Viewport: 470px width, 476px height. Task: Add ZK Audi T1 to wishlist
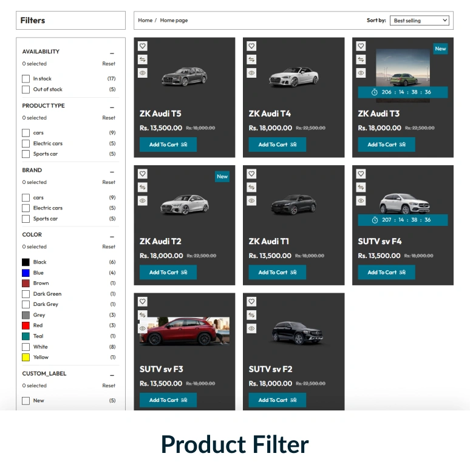pyautogui.click(x=251, y=174)
